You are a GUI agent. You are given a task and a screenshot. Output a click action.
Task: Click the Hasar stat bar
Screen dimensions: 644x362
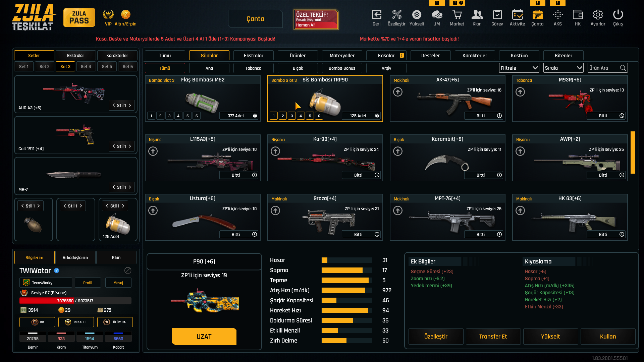pyautogui.click(x=347, y=260)
